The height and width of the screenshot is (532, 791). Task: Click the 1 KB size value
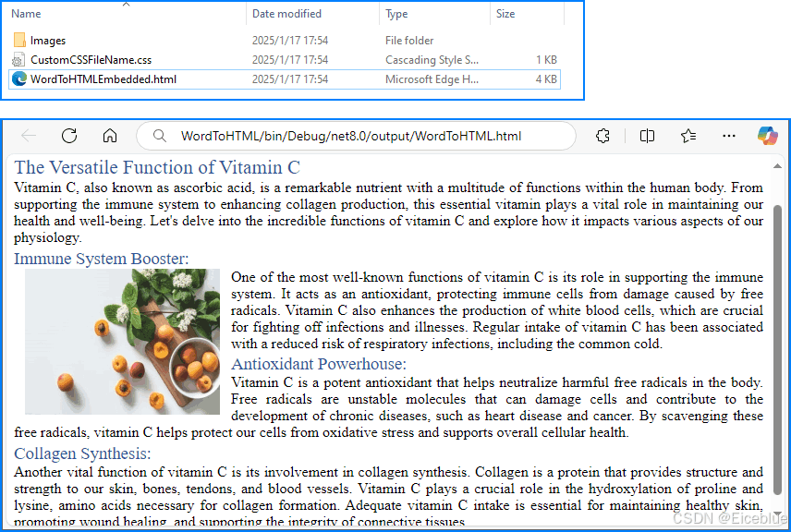click(546, 60)
